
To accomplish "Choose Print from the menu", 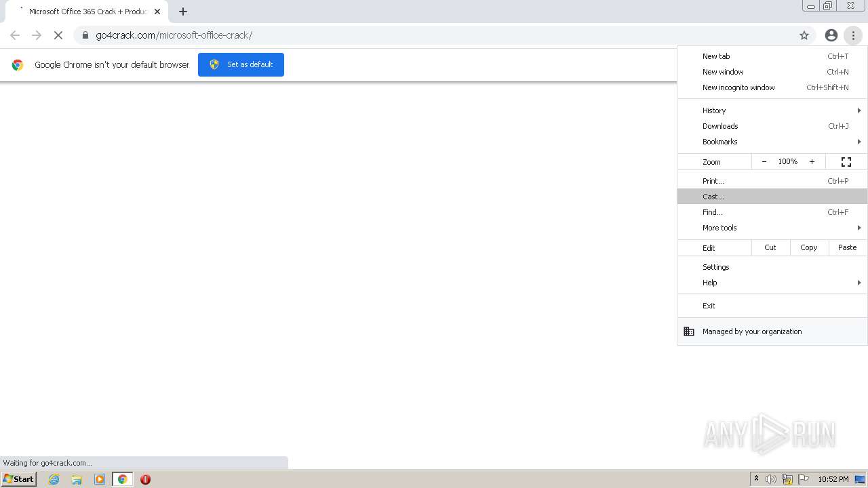I will (x=772, y=181).
